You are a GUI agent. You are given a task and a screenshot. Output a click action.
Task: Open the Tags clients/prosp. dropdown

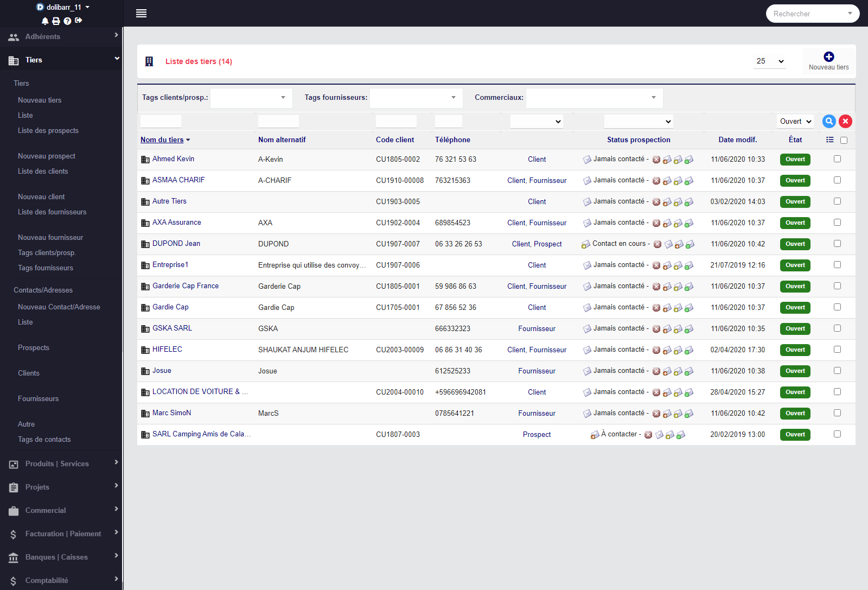pyautogui.click(x=251, y=98)
